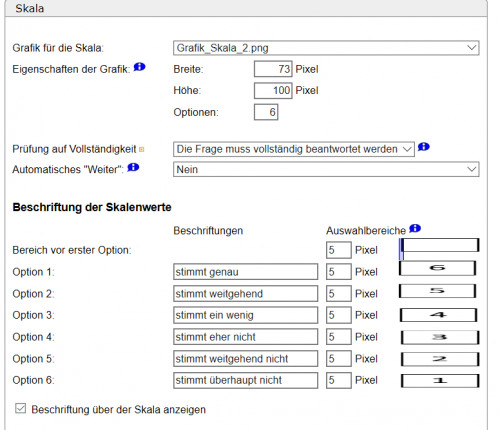The width and height of the screenshot is (500, 430).
Task: Click the Beschriftungen column header
Action: click(x=208, y=230)
